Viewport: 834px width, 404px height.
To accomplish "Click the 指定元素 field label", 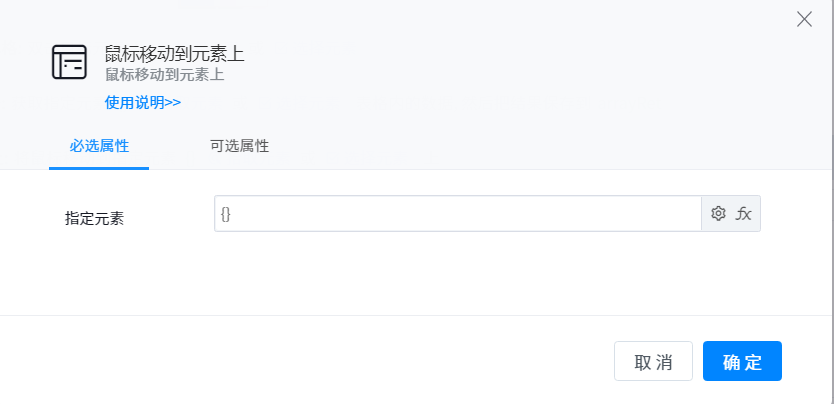I will pyautogui.click(x=94, y=218).
